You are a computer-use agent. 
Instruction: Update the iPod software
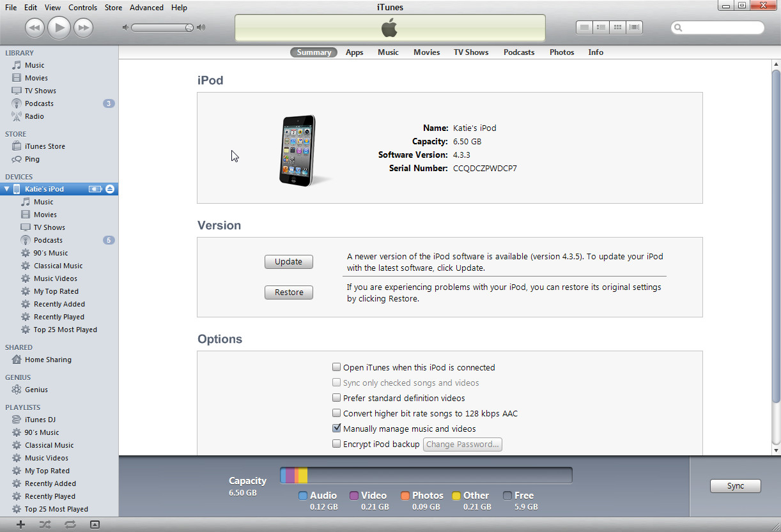pos(288,262)
